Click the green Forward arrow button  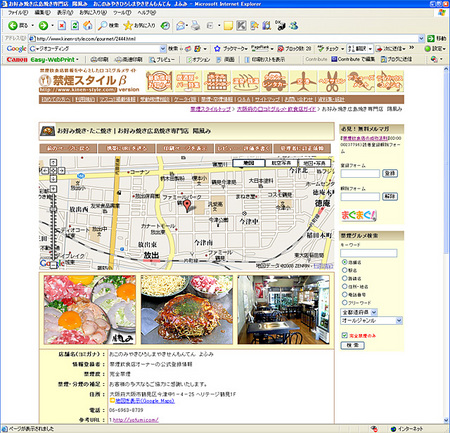43,25
